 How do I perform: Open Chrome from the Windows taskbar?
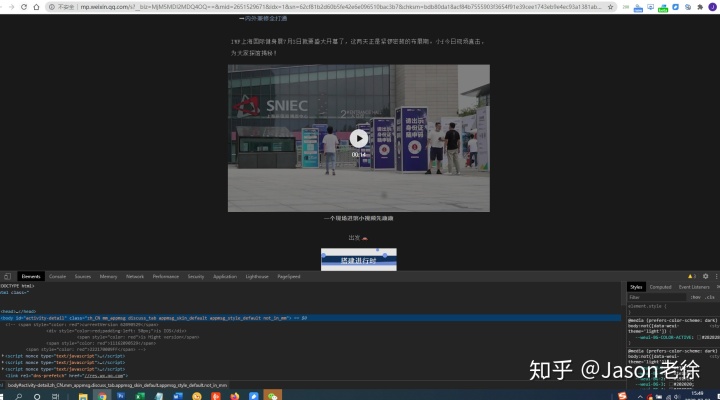point(103,395)
